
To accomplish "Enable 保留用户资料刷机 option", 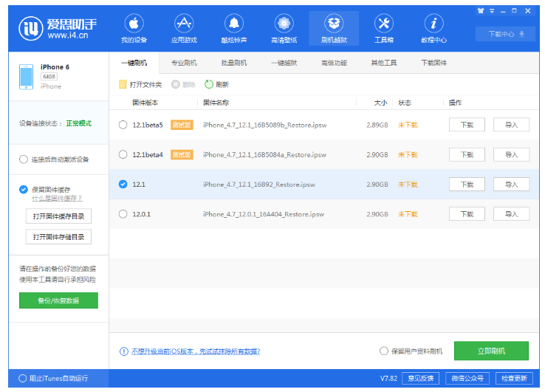I will (384, 351).
